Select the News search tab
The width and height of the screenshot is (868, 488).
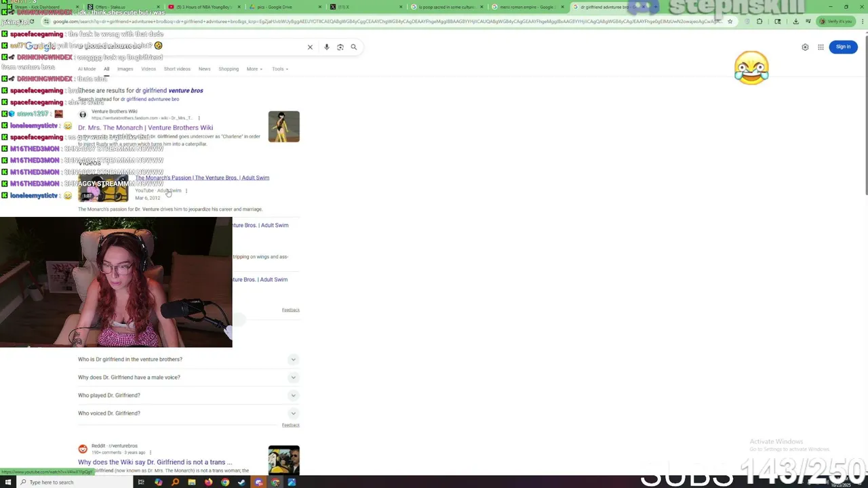point(204,68)
